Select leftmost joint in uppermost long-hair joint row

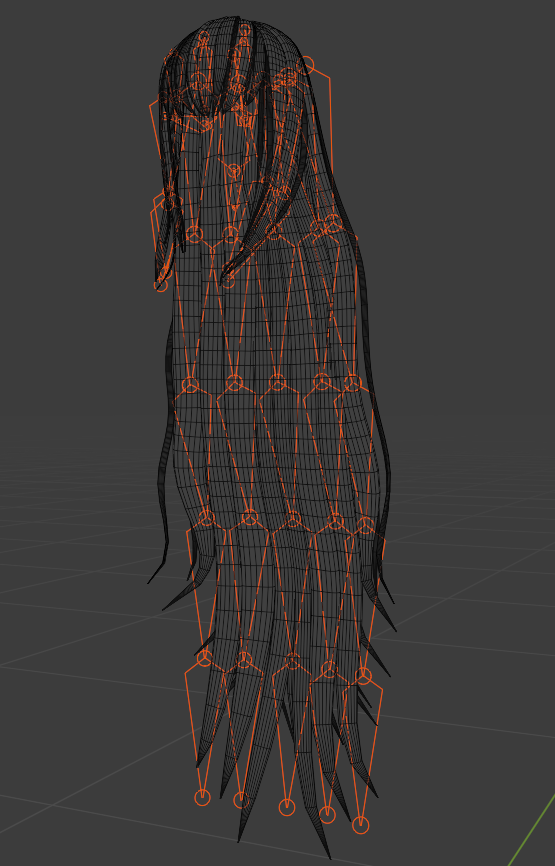[194, 234]
